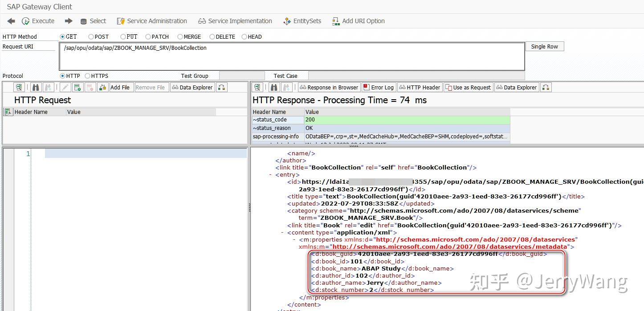Open the EntitySets function
The image size is (644, 311).
302,21
